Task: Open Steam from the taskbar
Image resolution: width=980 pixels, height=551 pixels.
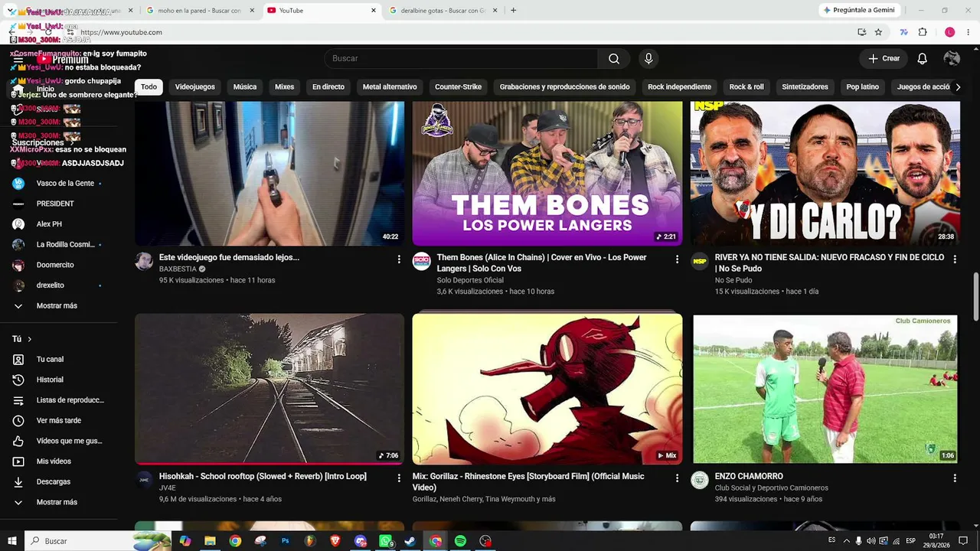Action: pyautogui.click(x=410, y=541)
